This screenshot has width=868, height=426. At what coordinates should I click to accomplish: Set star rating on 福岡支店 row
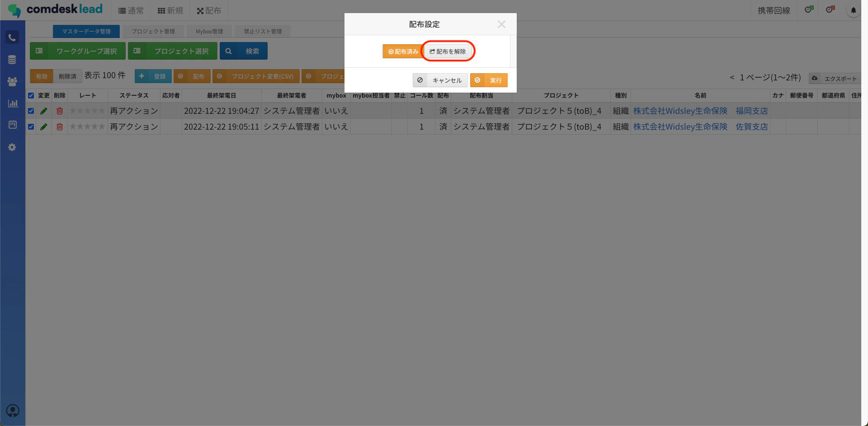point(87,111)
